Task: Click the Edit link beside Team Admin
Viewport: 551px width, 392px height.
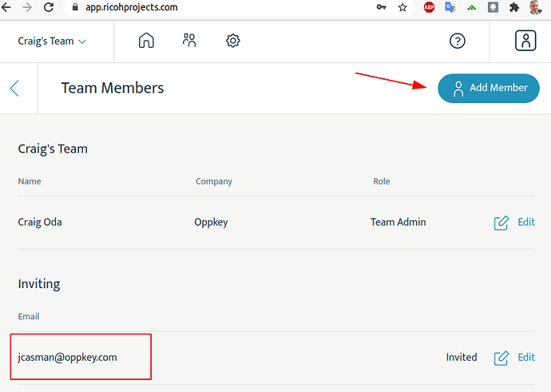Action: [x=526, y=222]
